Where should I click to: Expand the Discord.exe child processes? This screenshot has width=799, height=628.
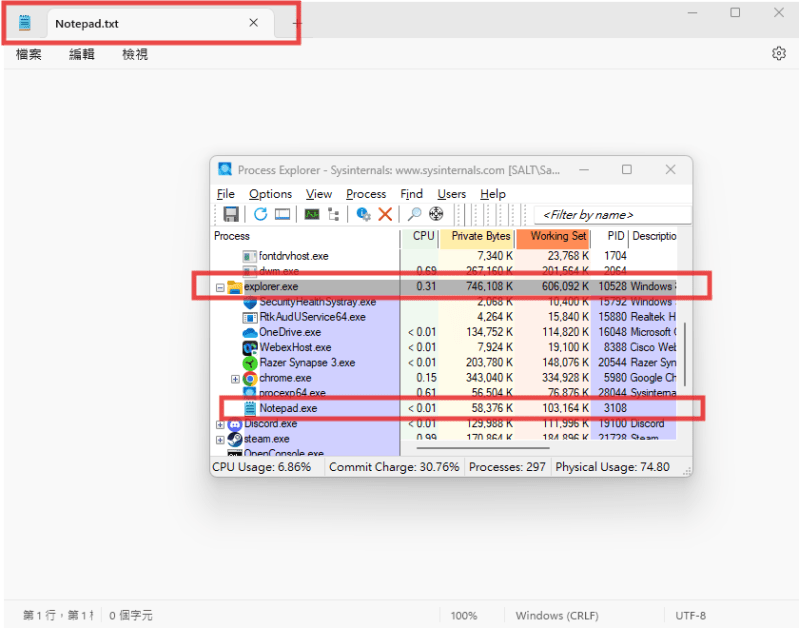point(220,425)
